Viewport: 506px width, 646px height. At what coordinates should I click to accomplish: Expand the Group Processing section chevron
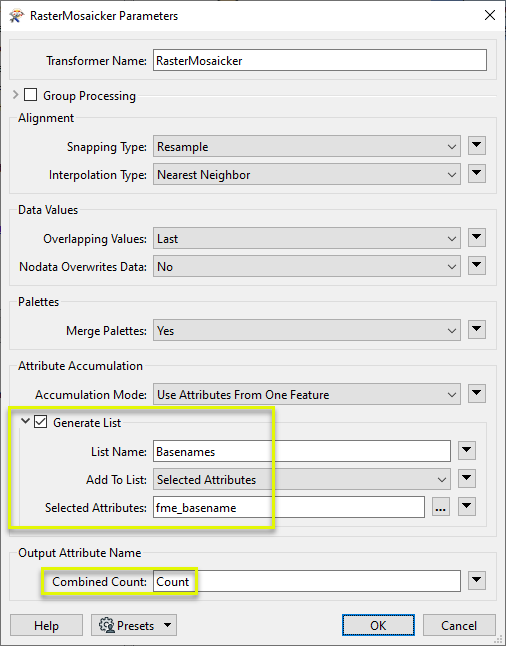[16, 95]
